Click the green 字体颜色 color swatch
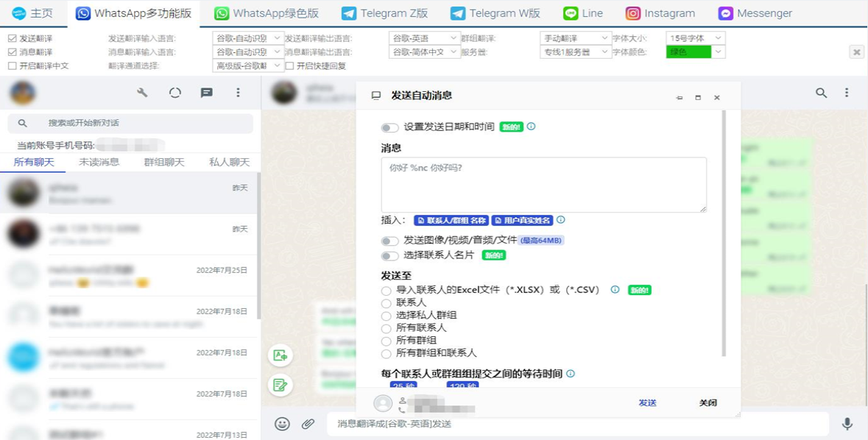 pos(690,52)
